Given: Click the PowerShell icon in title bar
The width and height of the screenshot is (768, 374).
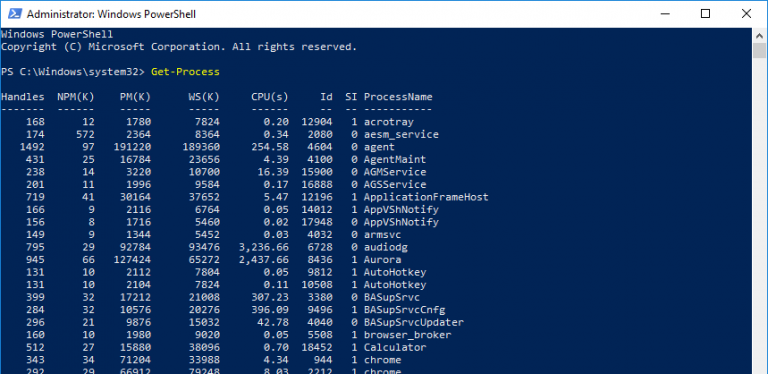Looking at the screenshot, I should coord(15,14).
